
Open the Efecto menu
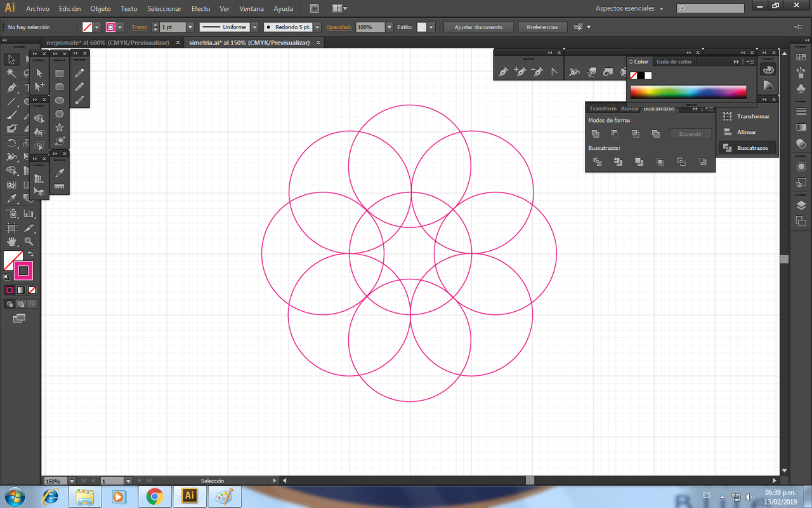pyautogui.click(x=200, y=9)
